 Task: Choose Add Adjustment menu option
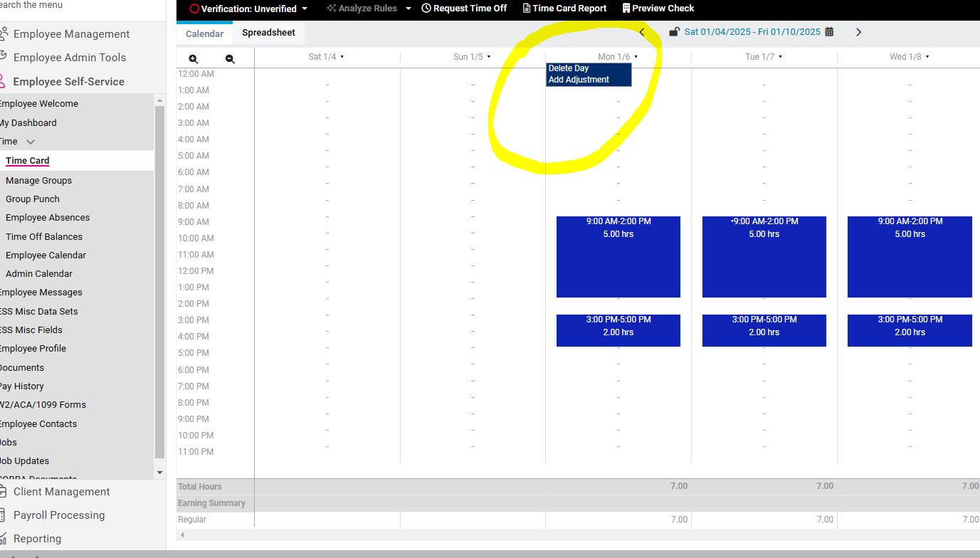click(579, 80)
